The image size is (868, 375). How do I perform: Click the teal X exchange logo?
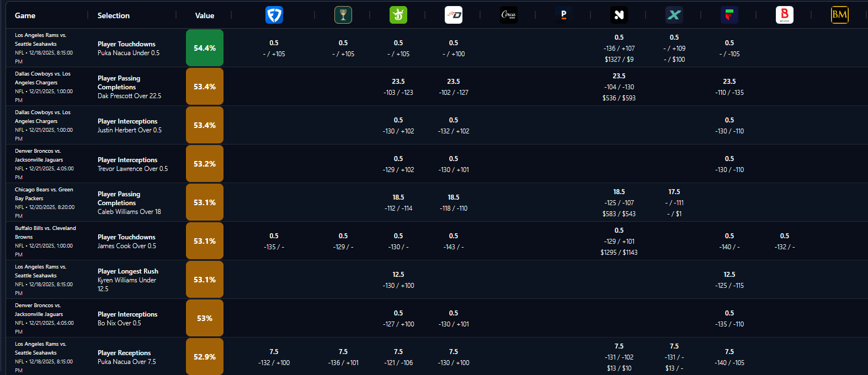click(674, 15)
